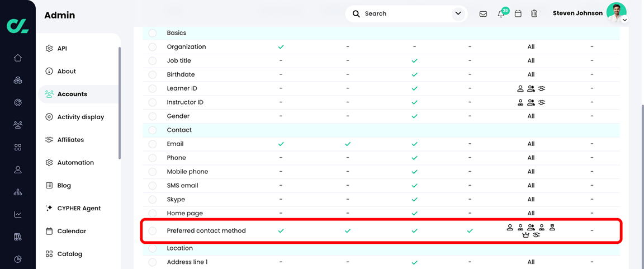
Task: Open the trash bin icon in top bar
Action: [x=534, y=13]
